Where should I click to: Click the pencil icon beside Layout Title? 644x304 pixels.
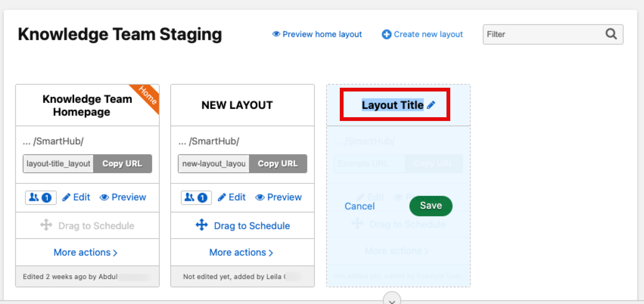click(x=431, y=105)
